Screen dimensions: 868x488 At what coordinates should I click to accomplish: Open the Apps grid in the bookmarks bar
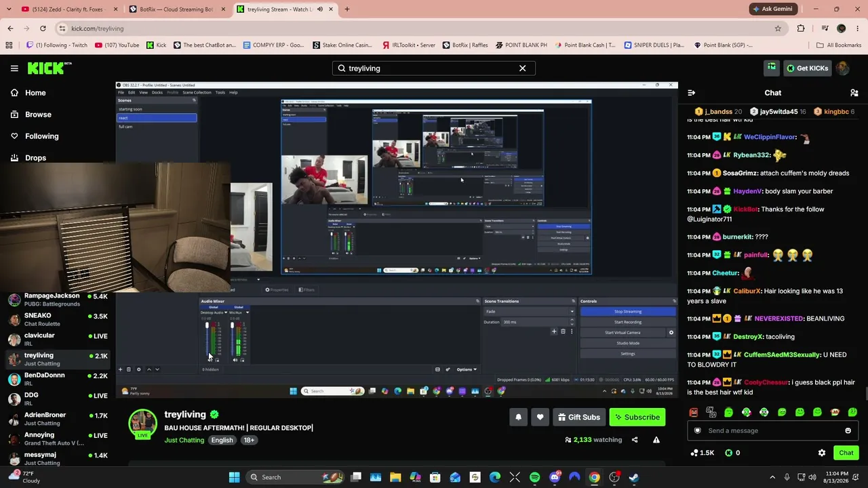click(x=9, y=45)
